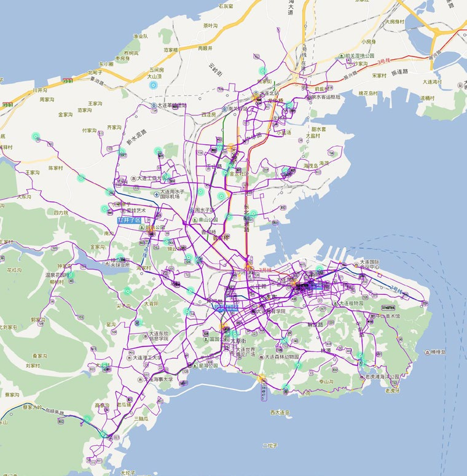The width and height of the screenshot is (467, 476).
Task: Click the 陈家村 label
Action: tap(55, 168)
